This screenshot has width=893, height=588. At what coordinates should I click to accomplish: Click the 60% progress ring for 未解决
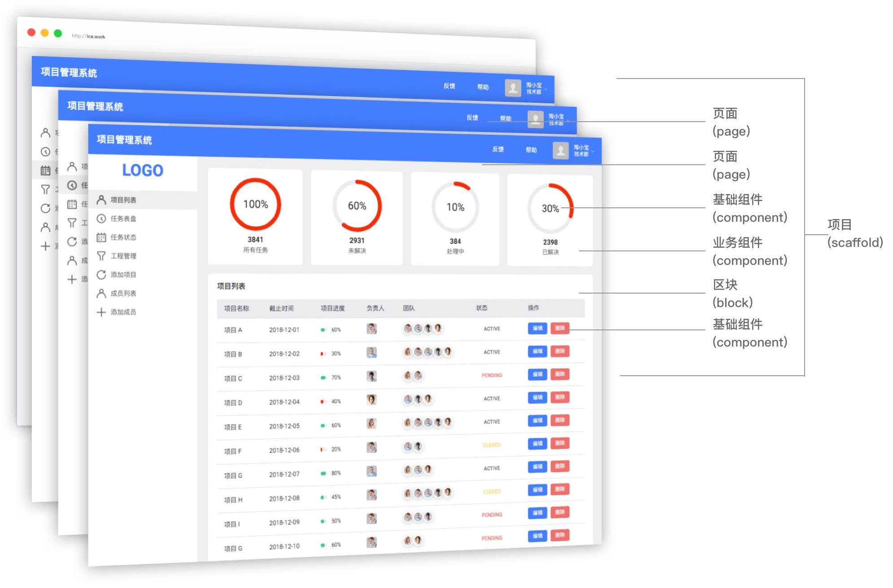[x=357, y=206]
